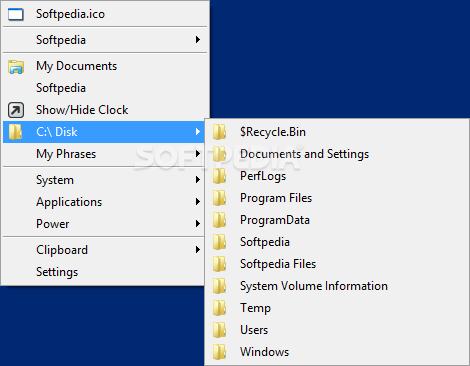Click the Users folder icon
Image resolution: width=470 pixels, height=366 pixels.
(220, 330)
